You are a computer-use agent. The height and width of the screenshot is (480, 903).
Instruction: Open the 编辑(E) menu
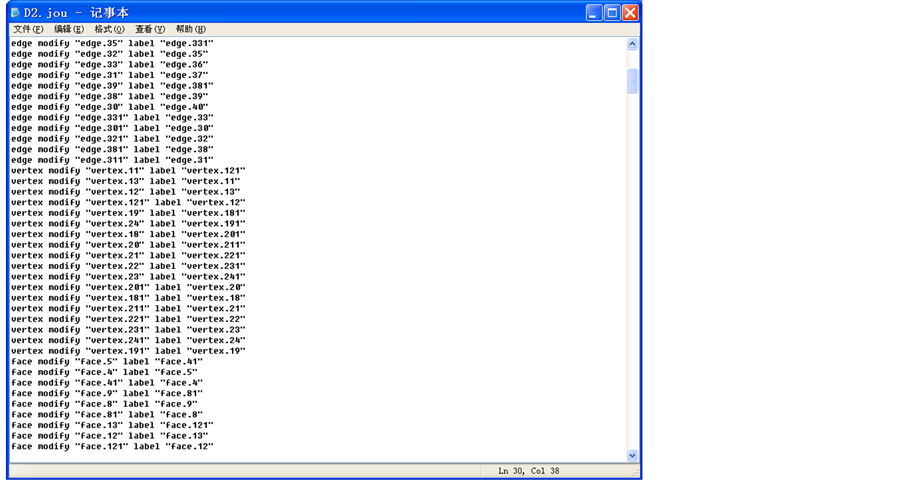(68, 30)
